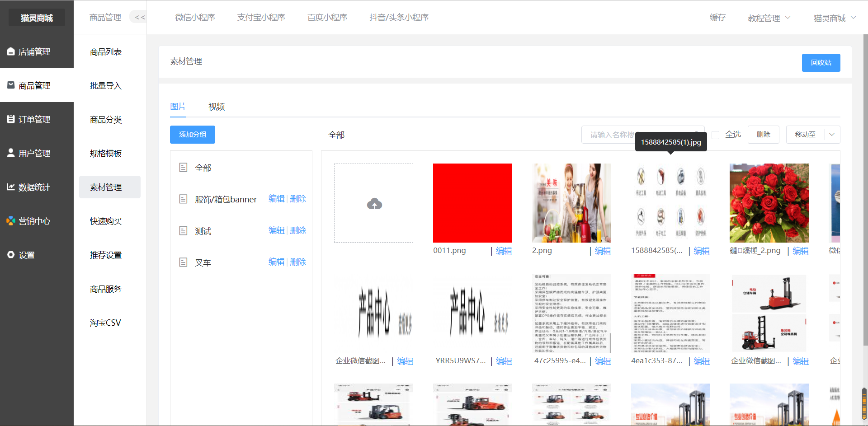Click 编辑 for 2.png
This screenshot has height=426, width=868.
click(603, 251)
